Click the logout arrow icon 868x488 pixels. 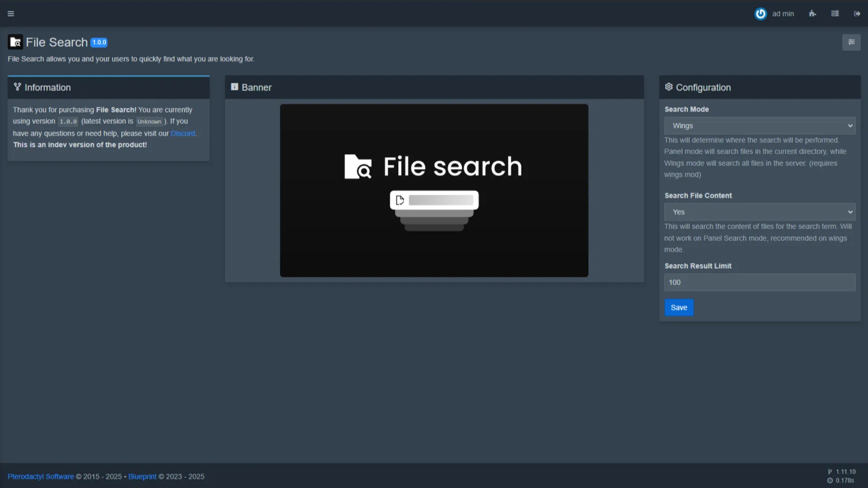tap(857, 14)
